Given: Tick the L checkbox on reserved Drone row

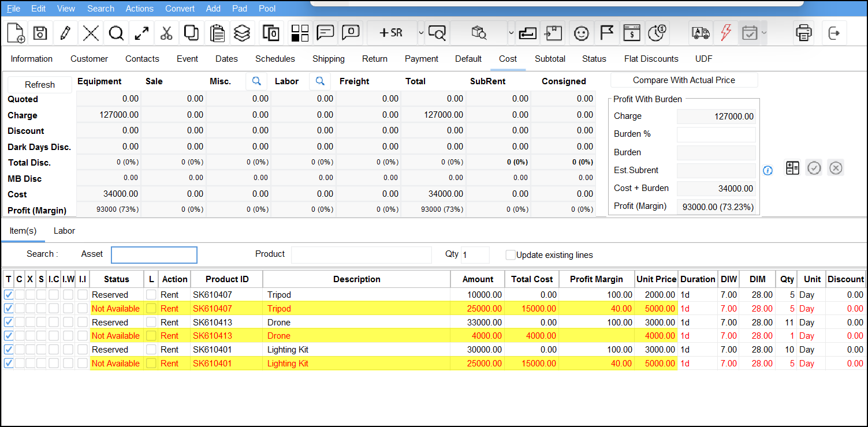Looking at the screenshot, I should point(151,322).
